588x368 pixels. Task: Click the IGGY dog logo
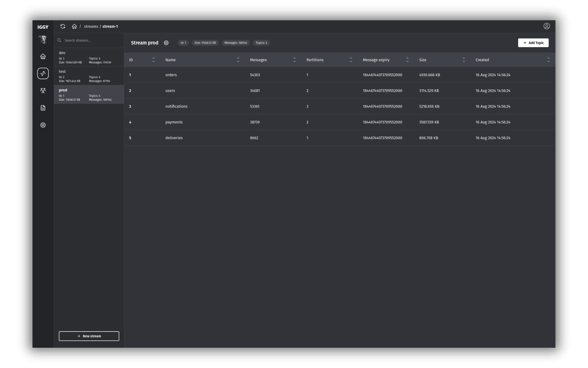43,39
